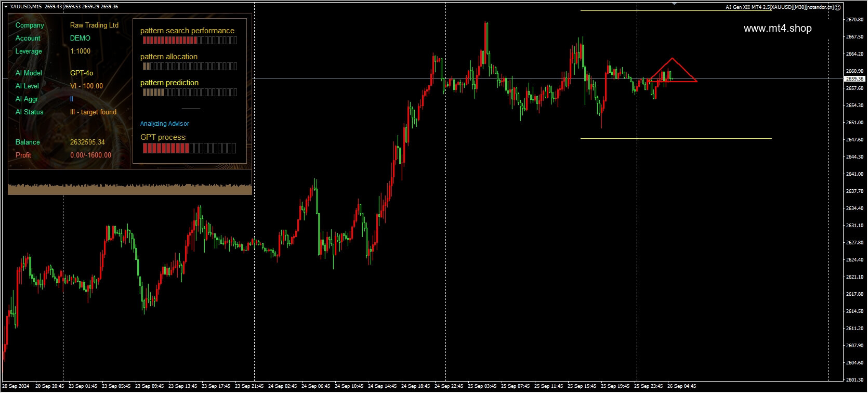Screen dimensions: 868x393
Task: Click the '26 Sep 04:45' time axis label
Action: click(681, 386)
